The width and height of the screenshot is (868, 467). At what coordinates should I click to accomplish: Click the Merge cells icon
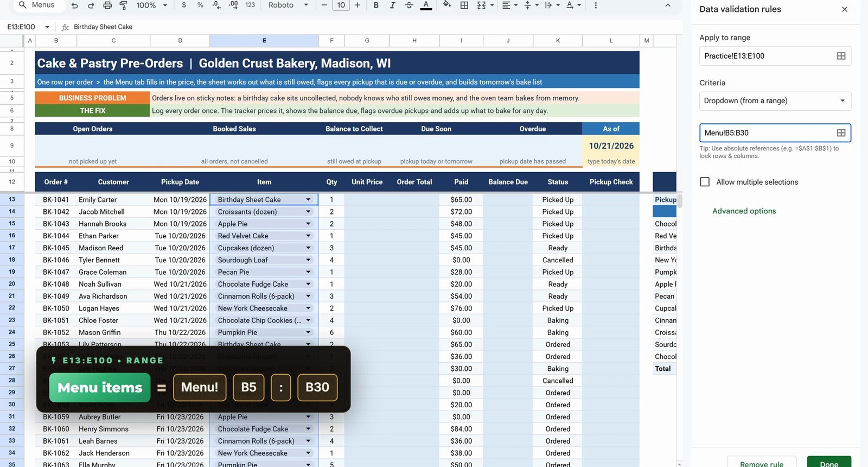481,5
